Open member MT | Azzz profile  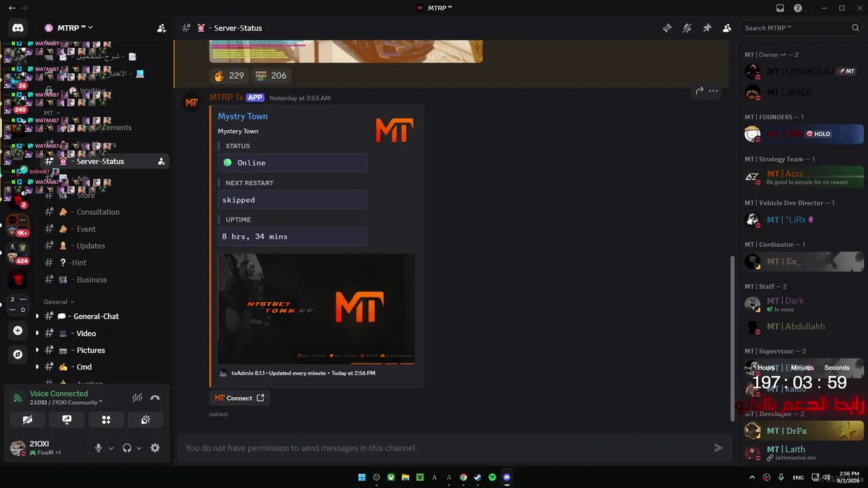click(x=804, y=178)
